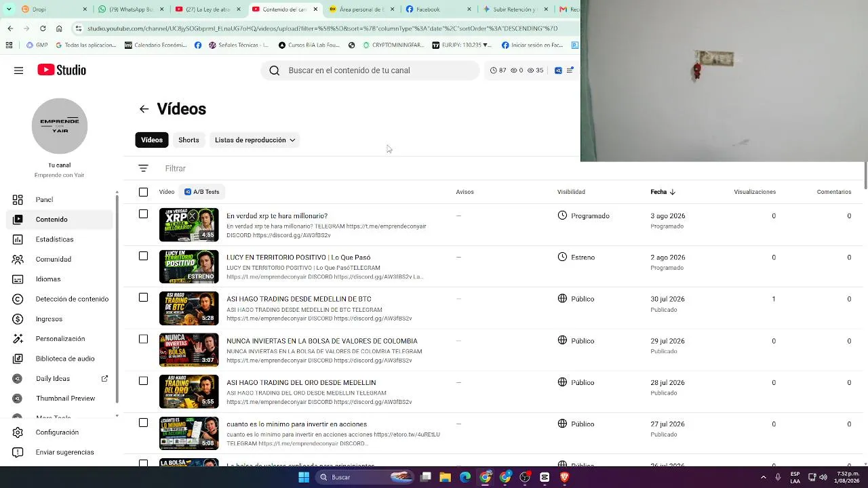Open Microsoft Edge from the taskbar
Screen dimensions: 868x488
[465, 477]
